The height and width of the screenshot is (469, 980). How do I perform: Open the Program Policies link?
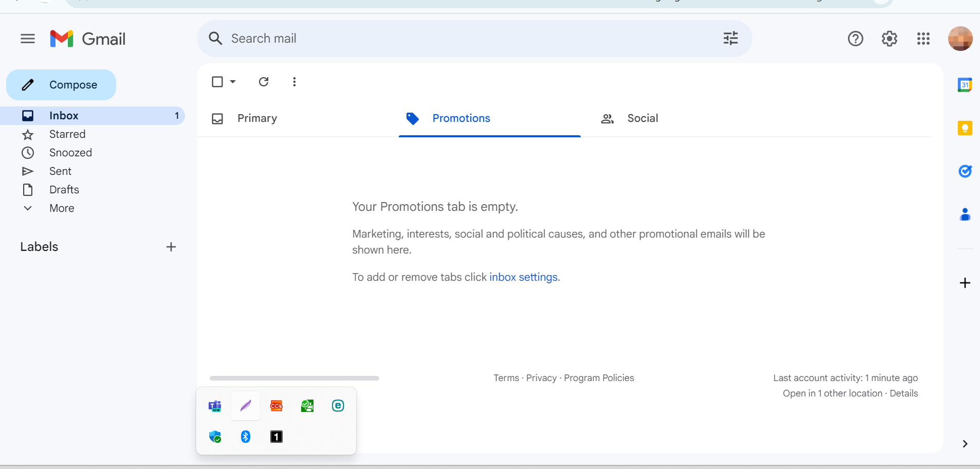599,378
